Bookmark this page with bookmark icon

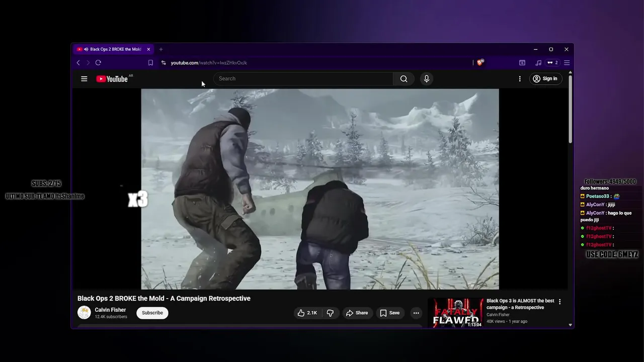pos(150,63)
